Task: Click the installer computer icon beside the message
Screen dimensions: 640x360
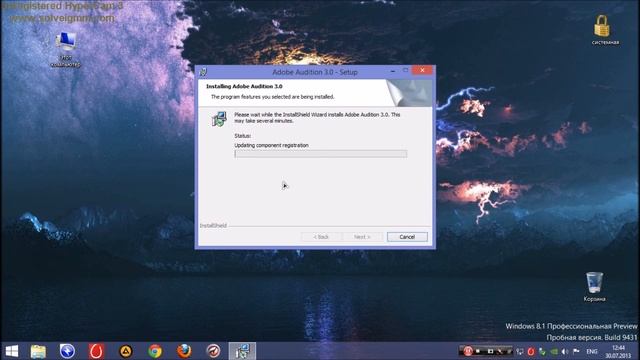Action: point(219,119)
